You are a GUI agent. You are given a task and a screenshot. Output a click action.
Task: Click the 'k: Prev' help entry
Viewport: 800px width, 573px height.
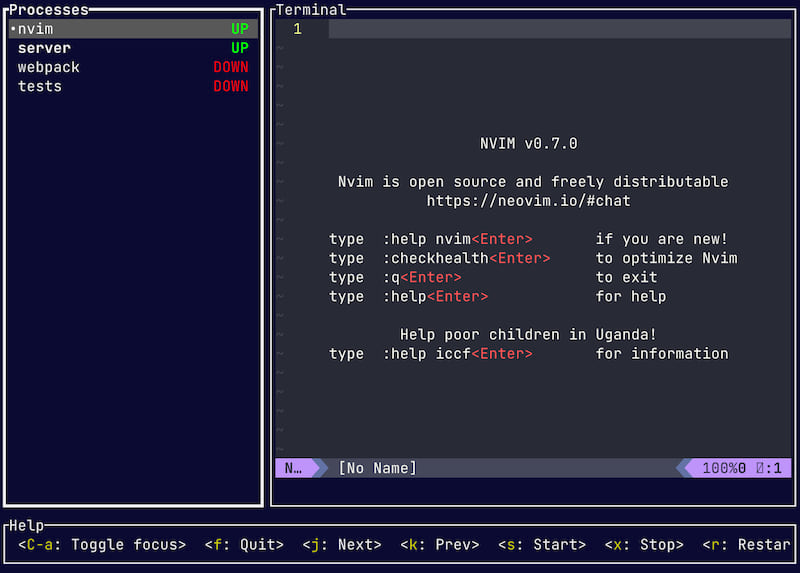click(x=440, y=545)
